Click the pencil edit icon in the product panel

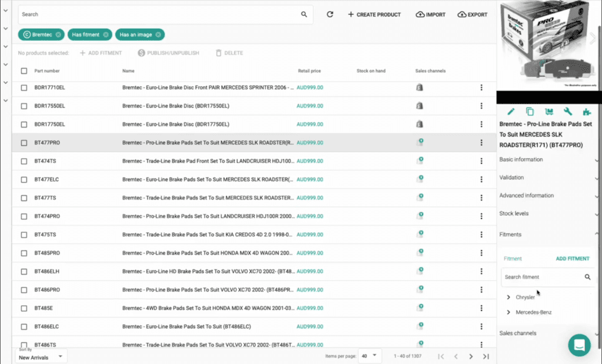tap(511, 112)
